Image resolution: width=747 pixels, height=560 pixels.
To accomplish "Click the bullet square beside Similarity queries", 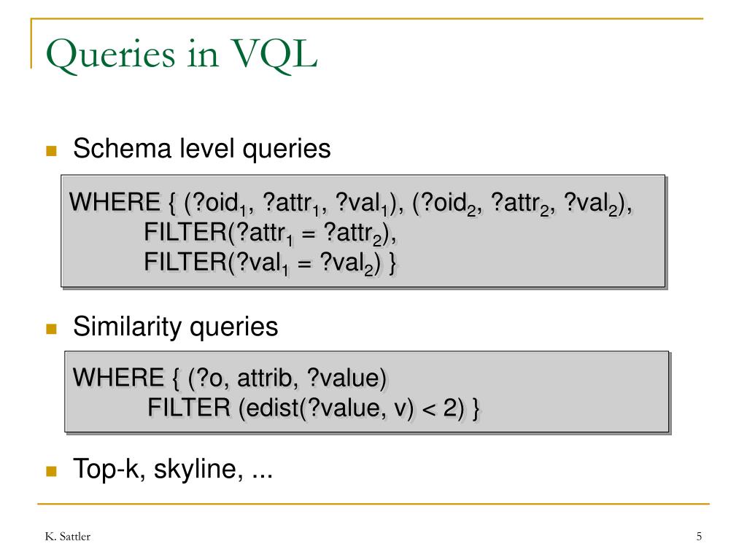I will point(52,329).
